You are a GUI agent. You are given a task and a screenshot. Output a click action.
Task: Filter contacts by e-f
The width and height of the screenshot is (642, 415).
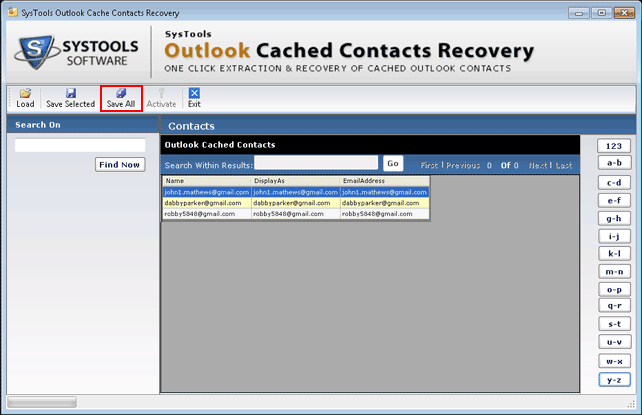coord(614,201)
